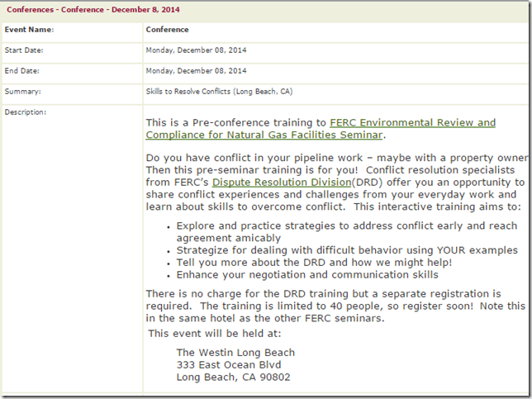Select the 'Event Name:' field label

[30, 30]
